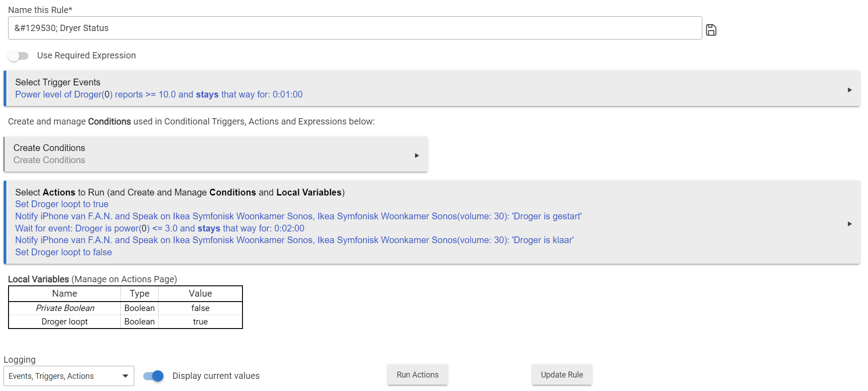Focus the rule name text field

pos(355,28)
